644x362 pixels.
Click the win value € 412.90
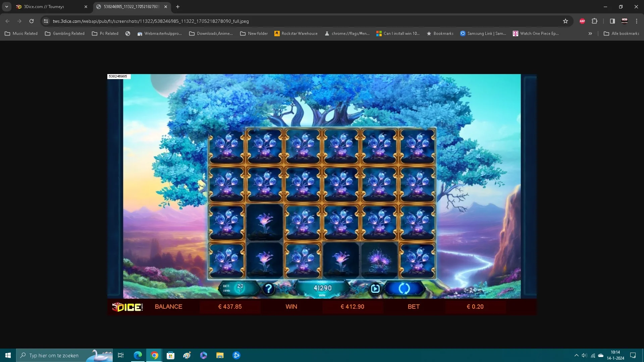click(x=352, y=307)
